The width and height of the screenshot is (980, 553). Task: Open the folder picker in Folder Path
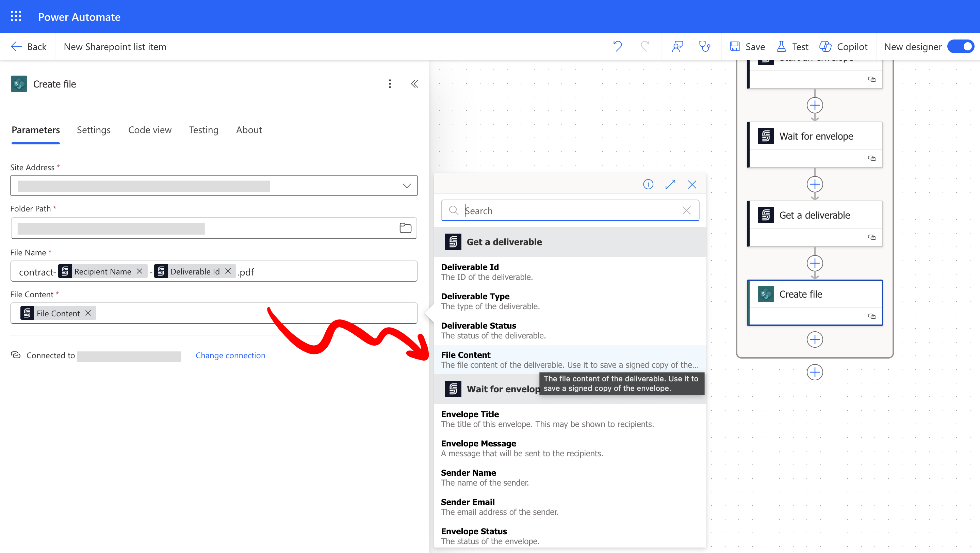pos(405,228)
